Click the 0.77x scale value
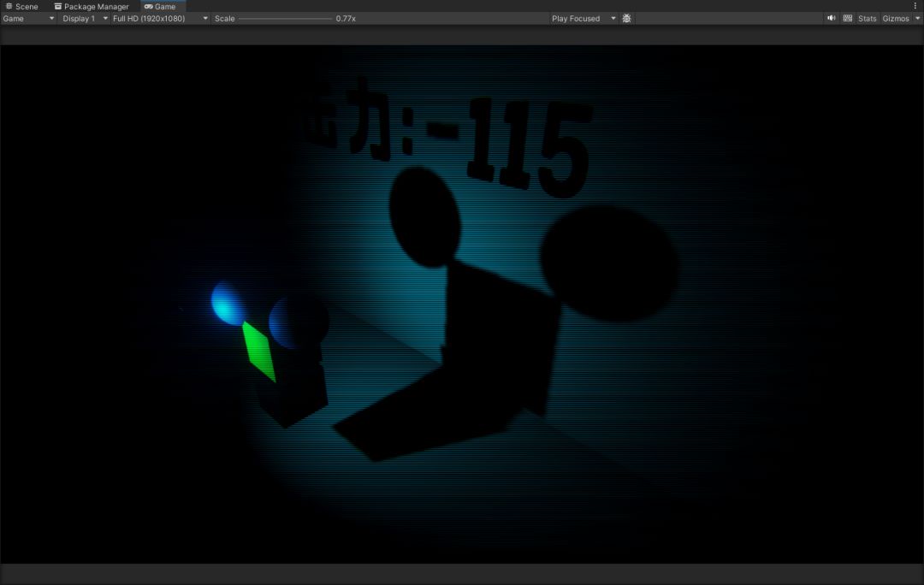The image size is (924, 585). (346, 19)
